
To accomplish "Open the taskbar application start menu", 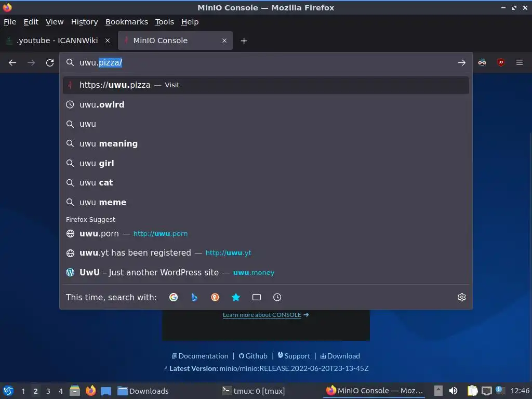I will (x=8, y=391).
